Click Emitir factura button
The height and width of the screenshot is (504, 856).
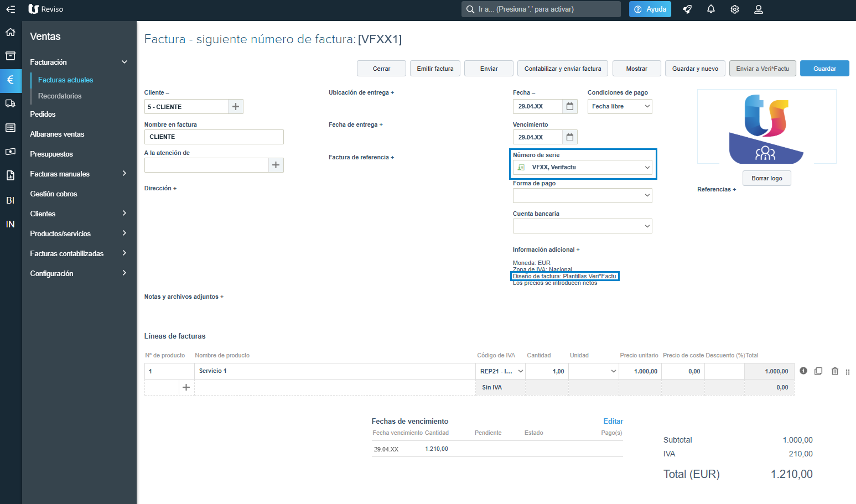(435, 69)
